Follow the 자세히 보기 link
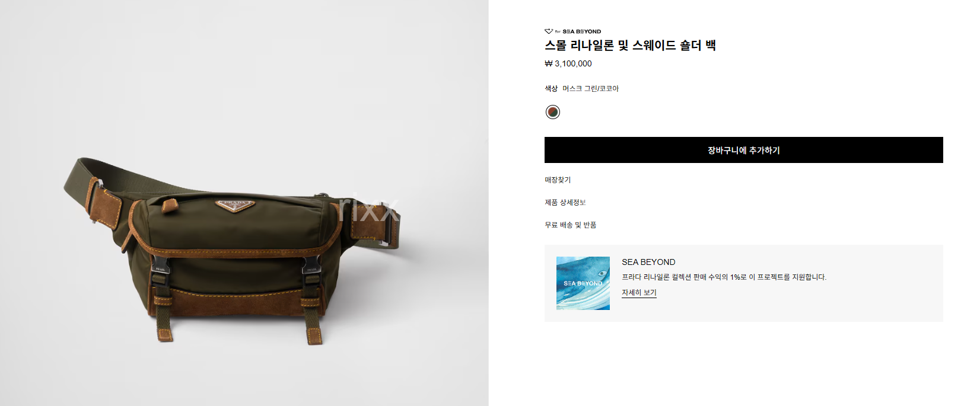This screenshot has height=406, width=980. pyautogui.click(x=639, y=293)
